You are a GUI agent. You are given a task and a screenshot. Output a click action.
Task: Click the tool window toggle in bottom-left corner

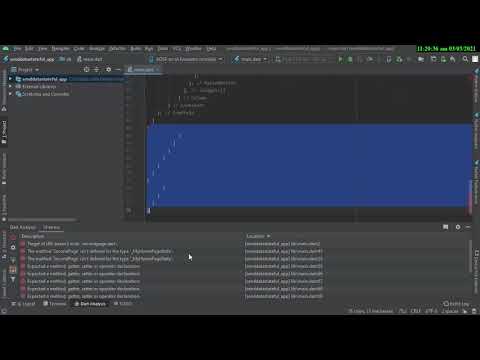4,311
